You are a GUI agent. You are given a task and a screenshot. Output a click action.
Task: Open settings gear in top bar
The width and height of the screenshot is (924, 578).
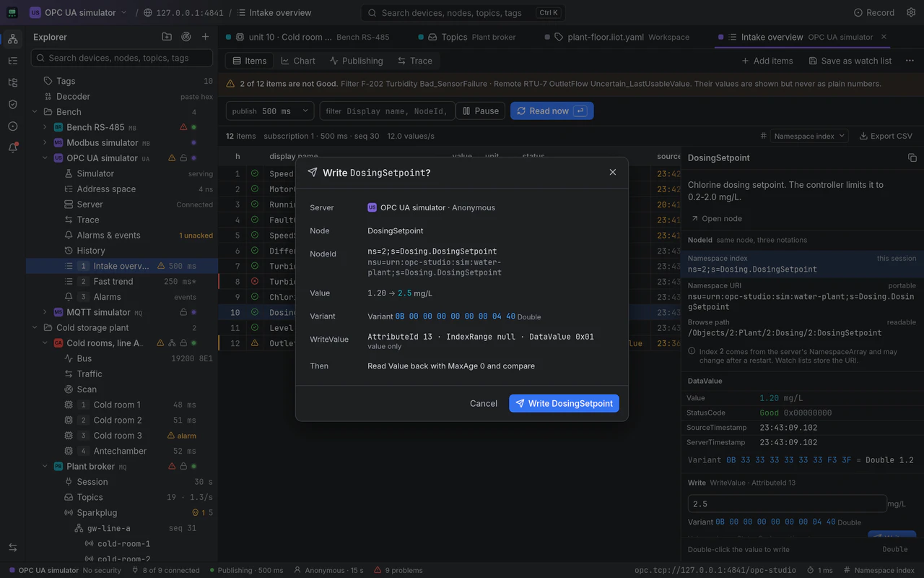tap(910, 12)
